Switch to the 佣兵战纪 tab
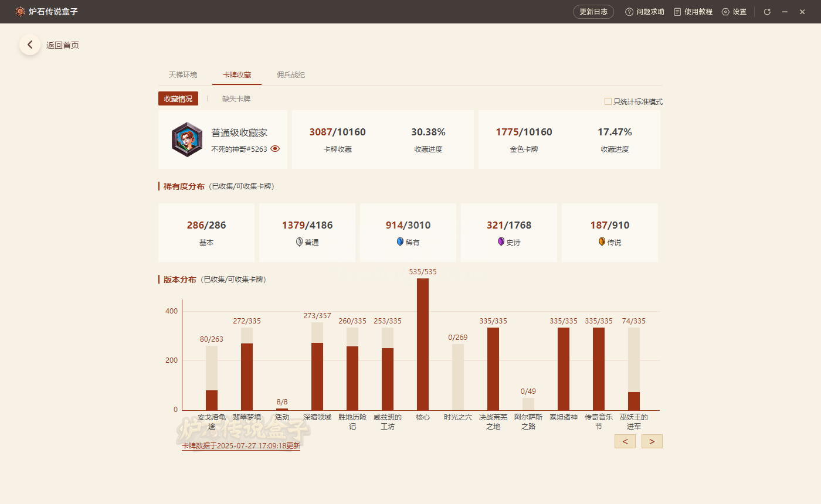Viewport: 821px width, 504px height. (x=291, y=75)
